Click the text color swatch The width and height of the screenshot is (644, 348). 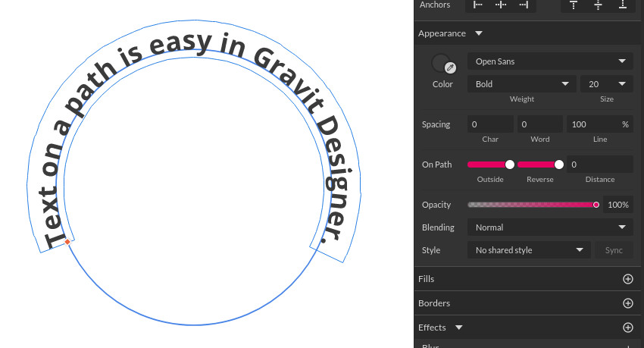[x=441, y=63]
